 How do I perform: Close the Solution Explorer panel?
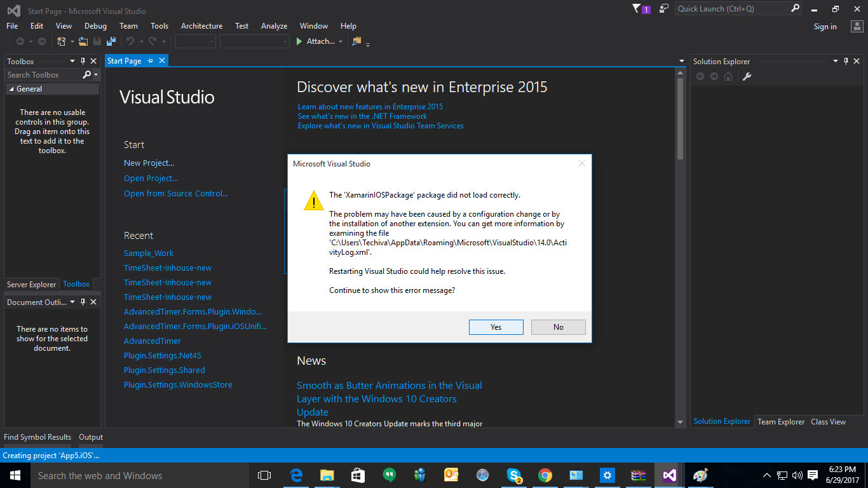tap(857, 61)
